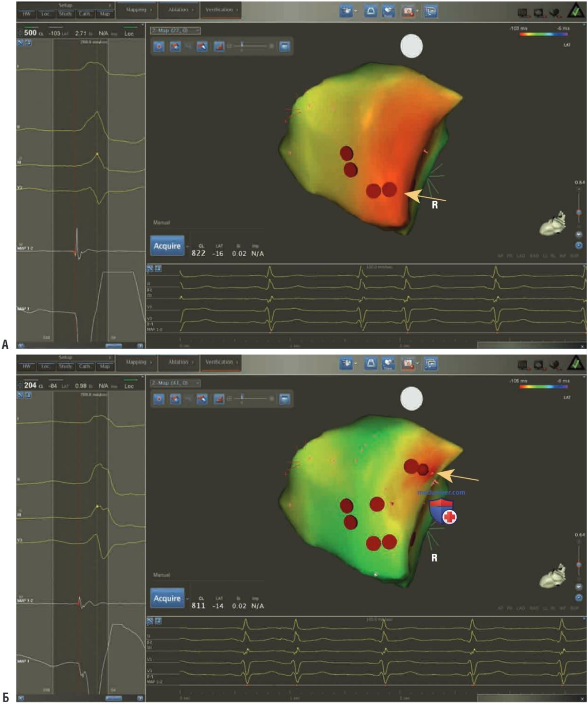Click the Acquire button in panel Б
Image resolution: width=588 pixels, height=704 pixels.
pyautogui.click(x=167, y=598)
